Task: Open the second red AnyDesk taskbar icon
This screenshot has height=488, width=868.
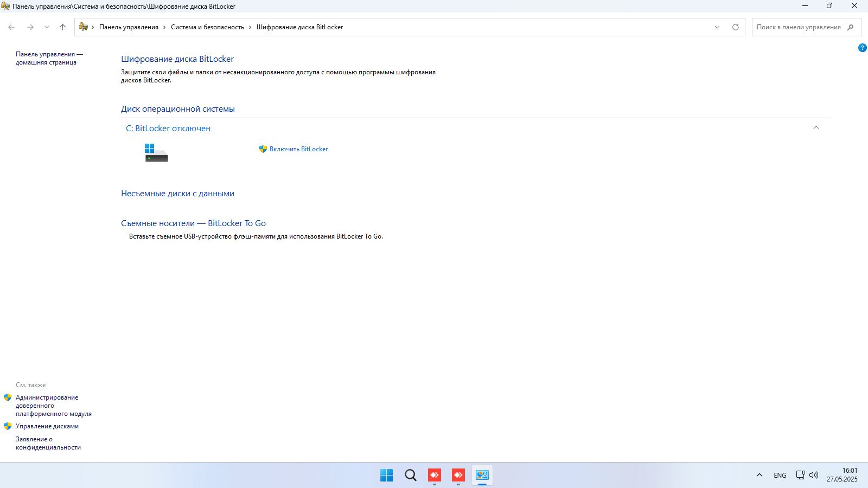Action: [x=458, y=476]
